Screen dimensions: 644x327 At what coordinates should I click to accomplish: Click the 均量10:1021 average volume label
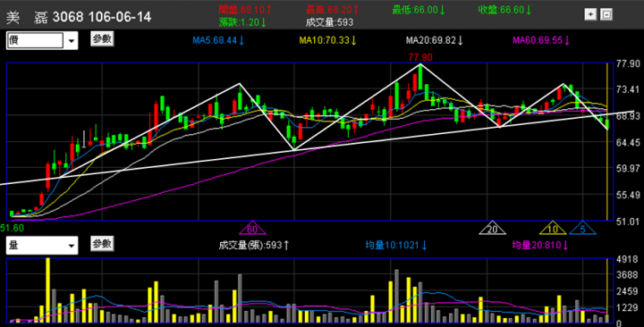point(396,246)
